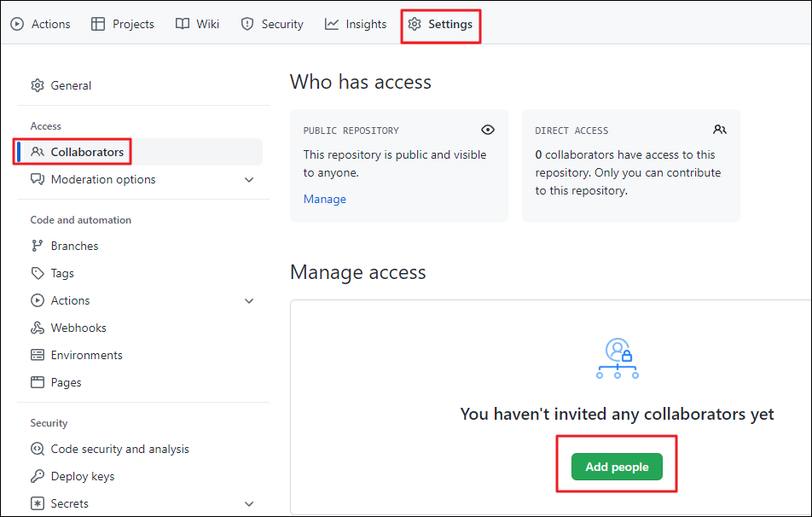The image size is (812, 517).
Task: Click the Access section label
Action: [45, 126]
